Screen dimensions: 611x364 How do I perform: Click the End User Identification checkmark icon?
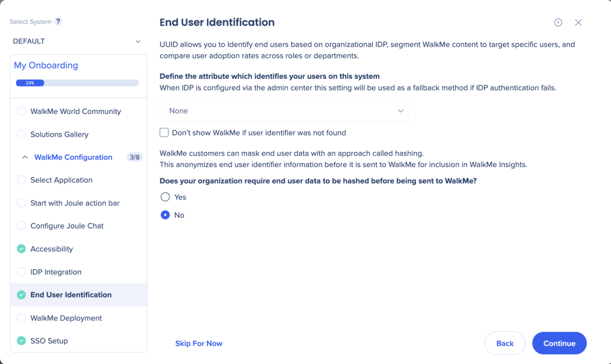[21, 295]
